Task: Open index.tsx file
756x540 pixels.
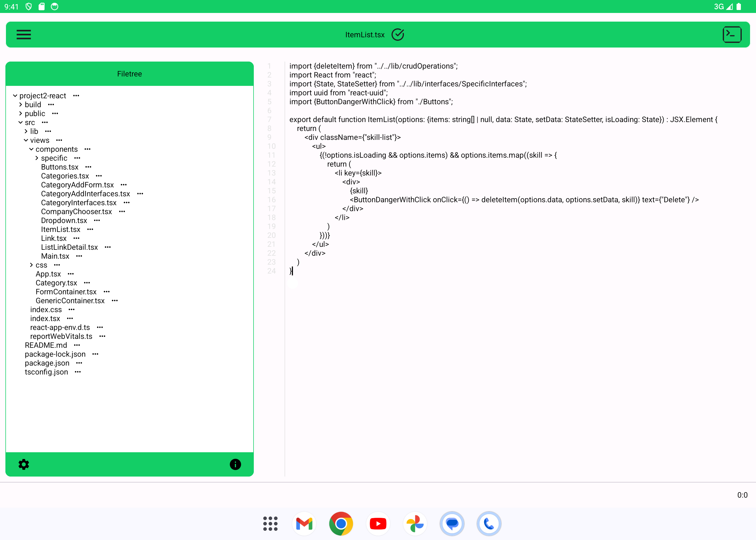Action: pyautogui.click(x=45, y=319)
